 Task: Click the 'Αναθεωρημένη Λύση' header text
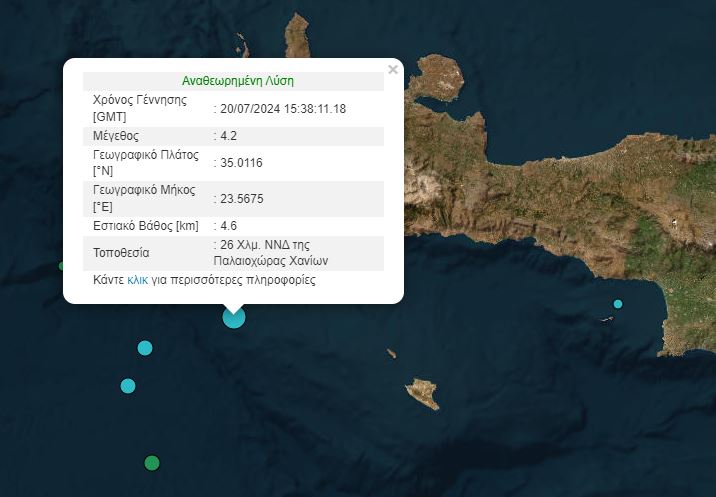click(238, 81)
